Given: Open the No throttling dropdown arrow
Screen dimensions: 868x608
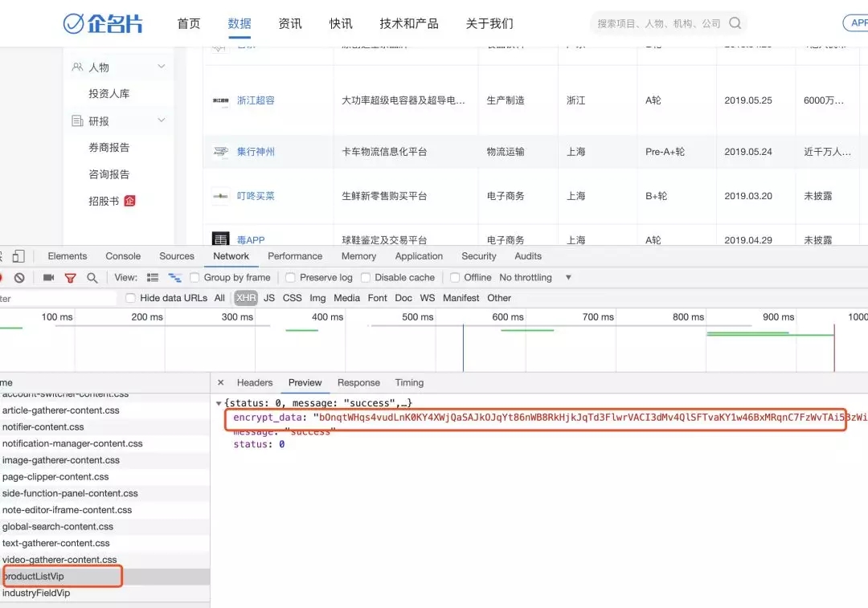Looking at the screenshot, I should 568,278.
